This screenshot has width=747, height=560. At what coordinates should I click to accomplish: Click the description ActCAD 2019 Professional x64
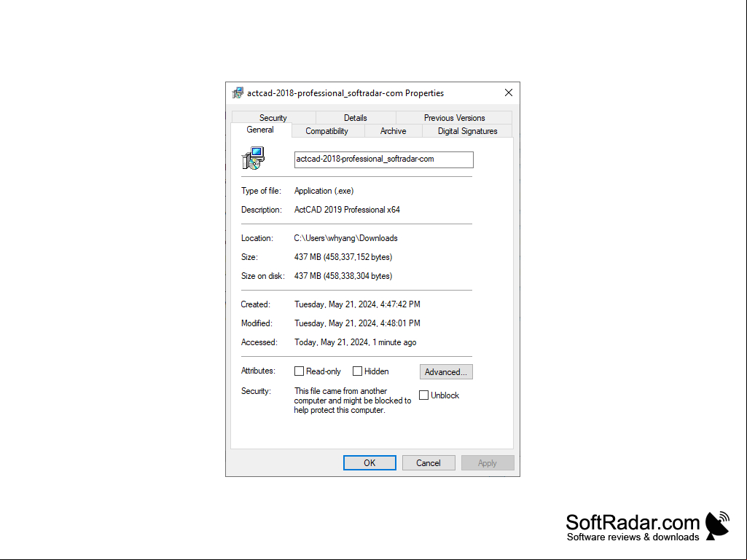[348, 210]
